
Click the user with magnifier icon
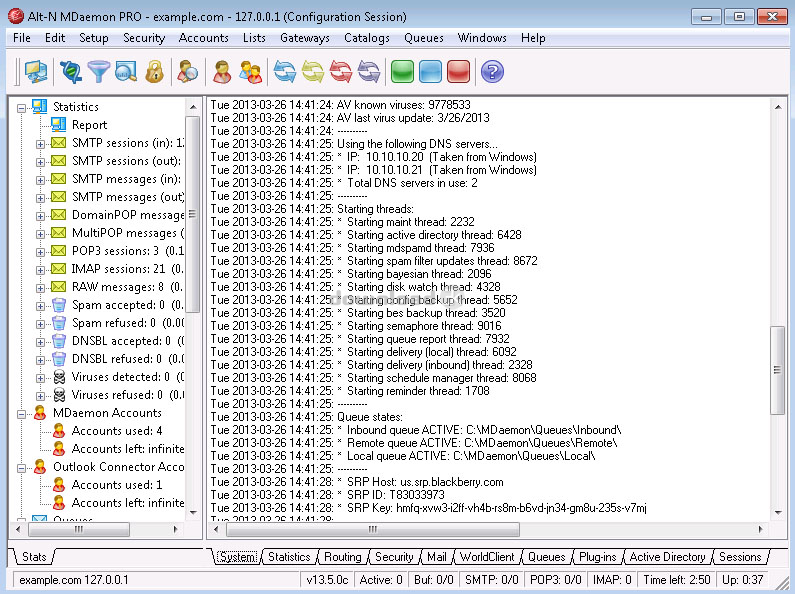point(187,71)
